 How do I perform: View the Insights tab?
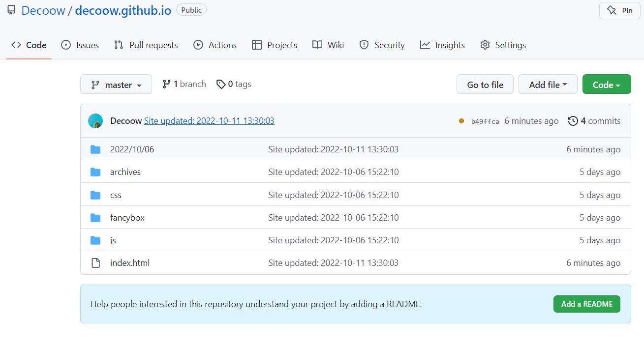click(x=442, y=45)
